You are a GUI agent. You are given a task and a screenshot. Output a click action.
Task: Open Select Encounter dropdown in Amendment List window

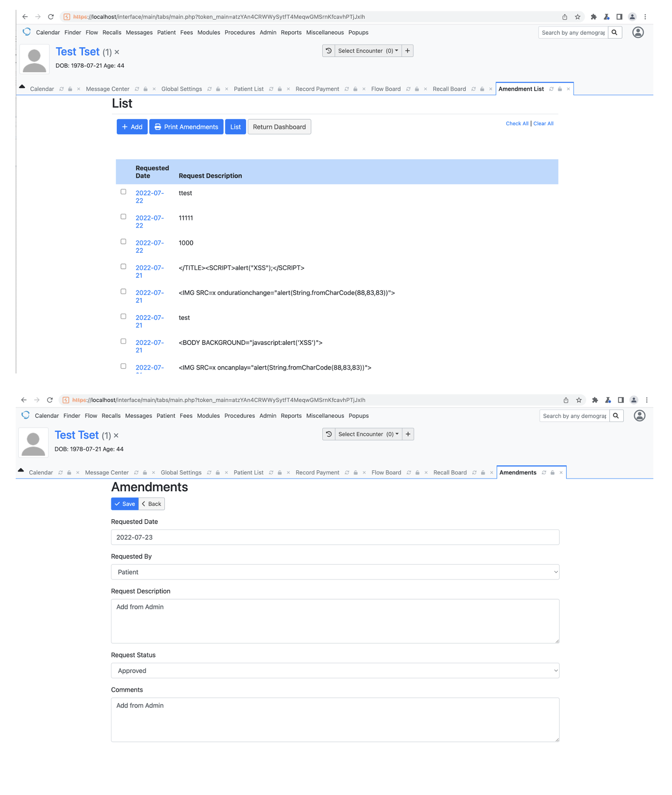pos(368,51)
